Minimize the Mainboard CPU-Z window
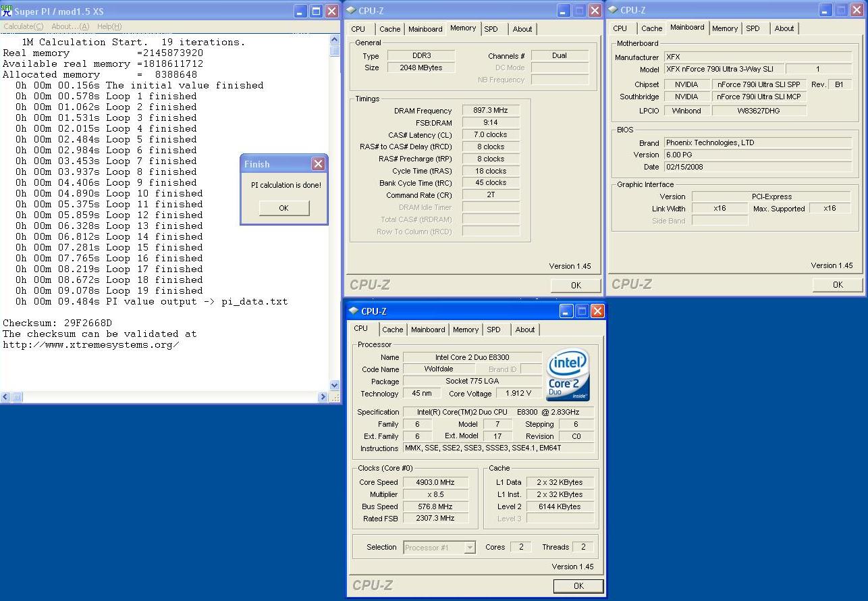 (x=825, y=10)
